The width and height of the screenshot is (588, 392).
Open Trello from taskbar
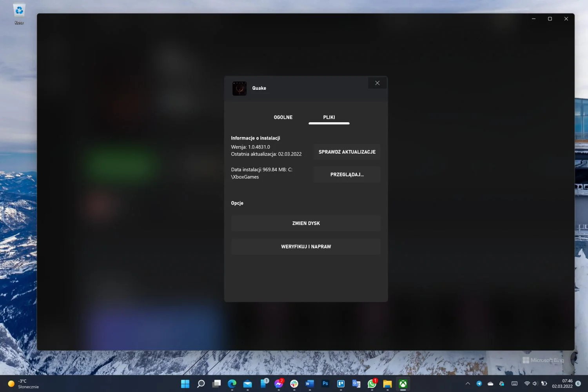pyautogui.click(x=341, y=384)
